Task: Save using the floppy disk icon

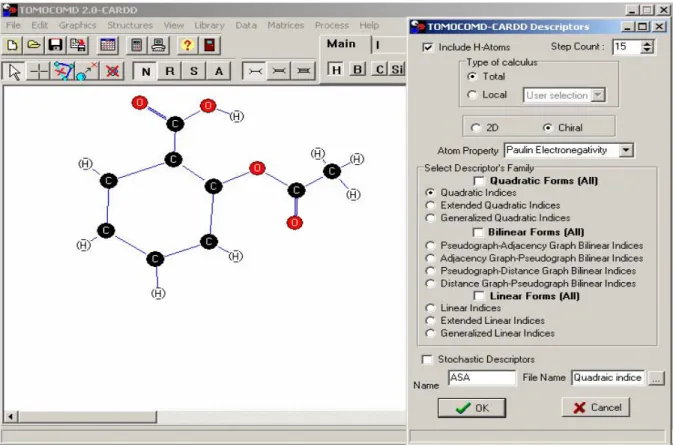Action: point(55,45)
